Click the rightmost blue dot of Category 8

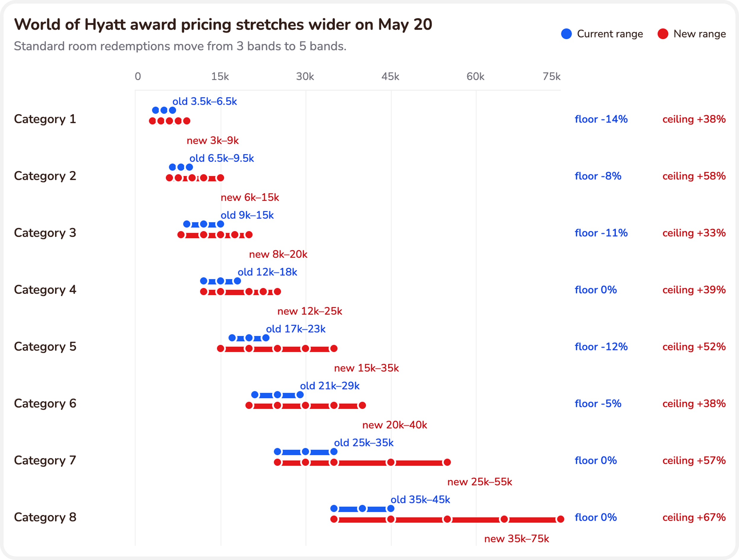[x=391, y=508]
